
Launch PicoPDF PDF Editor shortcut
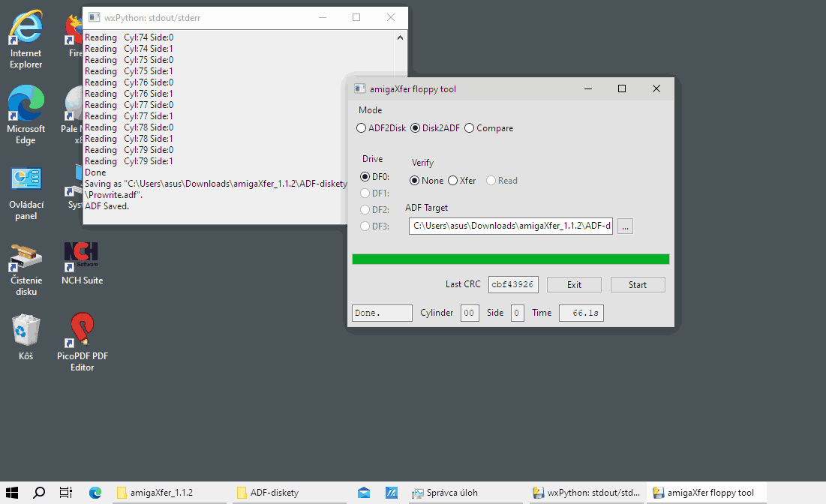(x=82, y=341)
